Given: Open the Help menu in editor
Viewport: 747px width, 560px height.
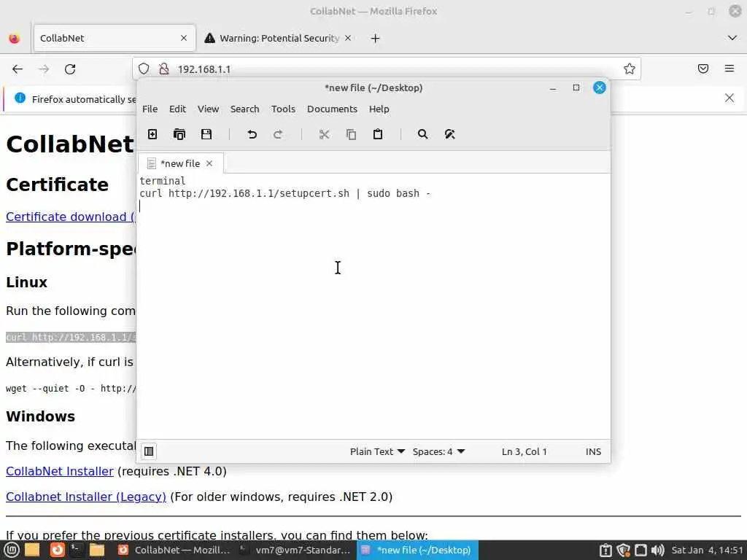Looking at the screenshot, I should [379, 109].
